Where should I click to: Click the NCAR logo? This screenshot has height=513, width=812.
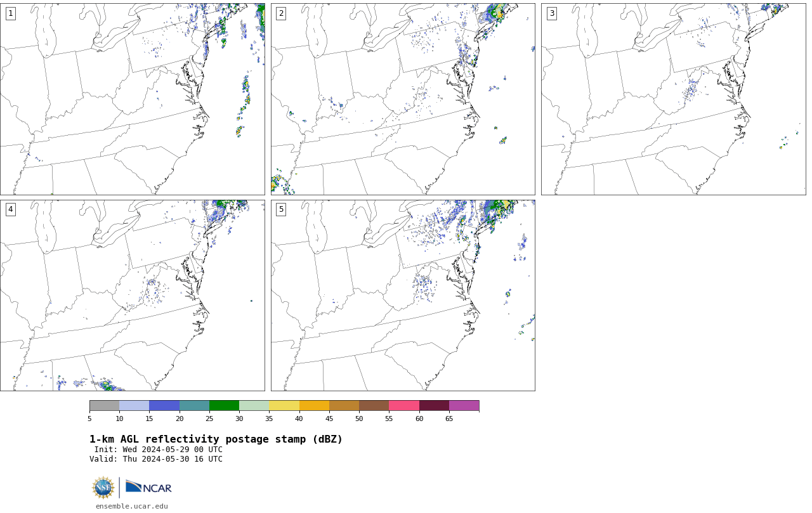(x=148, y=487)
